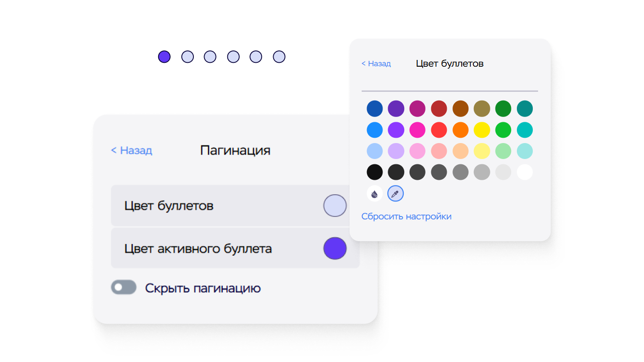
Task: Pick the bright blue color swatch
Action: tap(375, 130)
